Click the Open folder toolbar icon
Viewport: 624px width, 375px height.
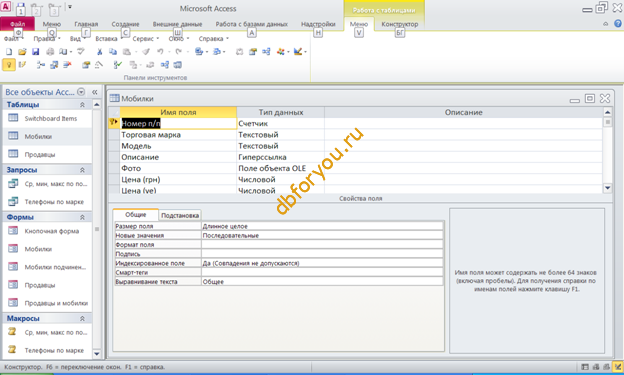22,52
